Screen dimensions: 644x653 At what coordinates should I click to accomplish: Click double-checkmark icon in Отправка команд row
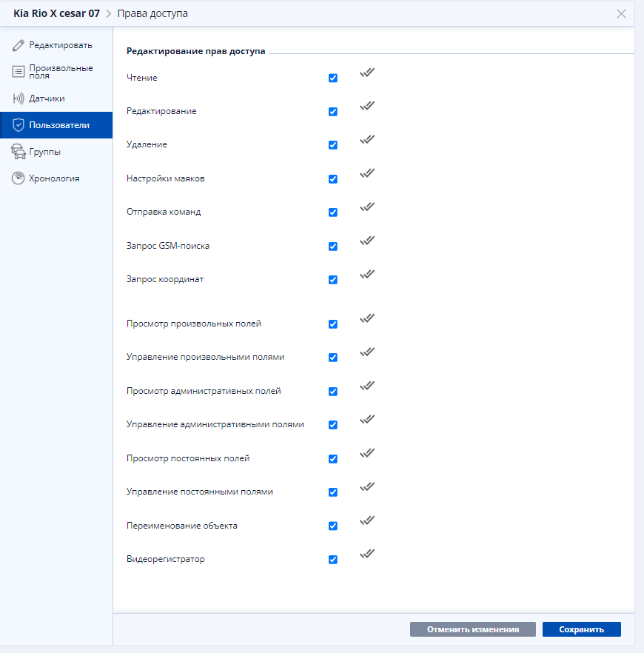367,207
